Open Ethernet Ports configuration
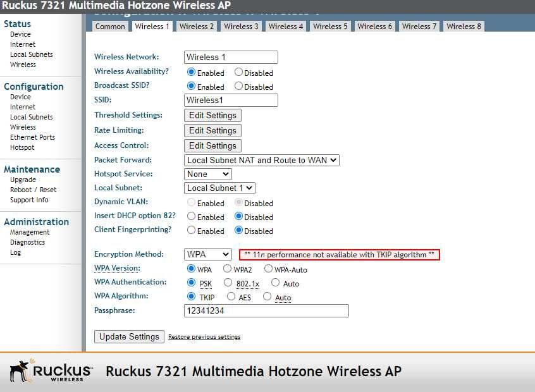Image resolution: width=535 pixels, height=392 pixels. pos(32,137)
